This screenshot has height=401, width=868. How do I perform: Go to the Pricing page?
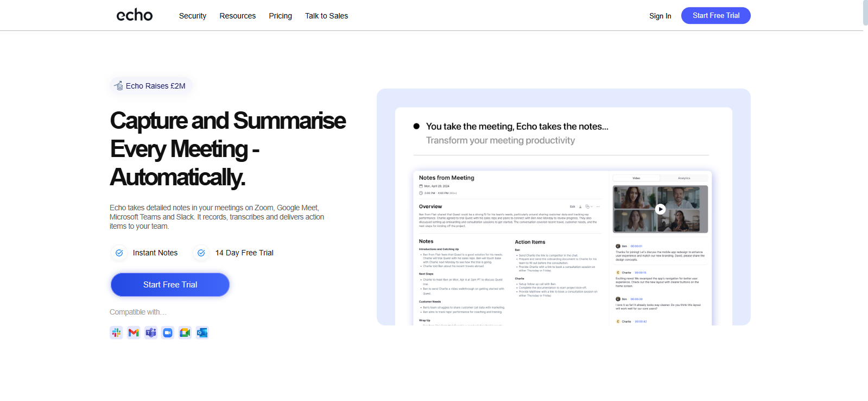click(x=281, y=16)
